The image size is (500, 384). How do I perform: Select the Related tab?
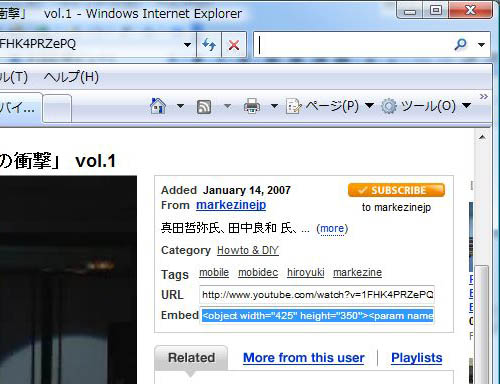191,358
